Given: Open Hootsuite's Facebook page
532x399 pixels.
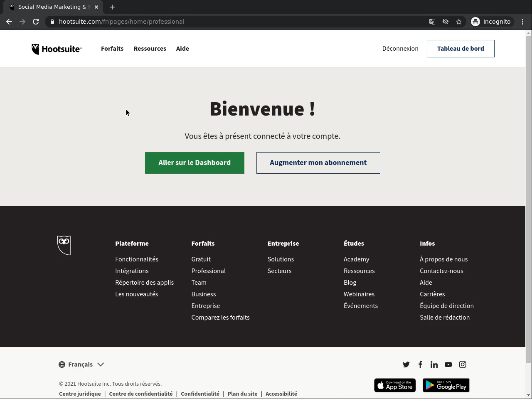Looking at the screenshot, I should (420, 365).
